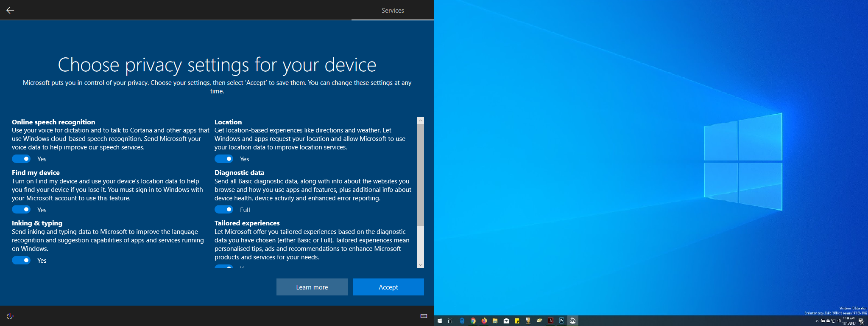The image size is (868, 326).
Task: Toggle Online speech recognition switch
Action: (21, 159)
